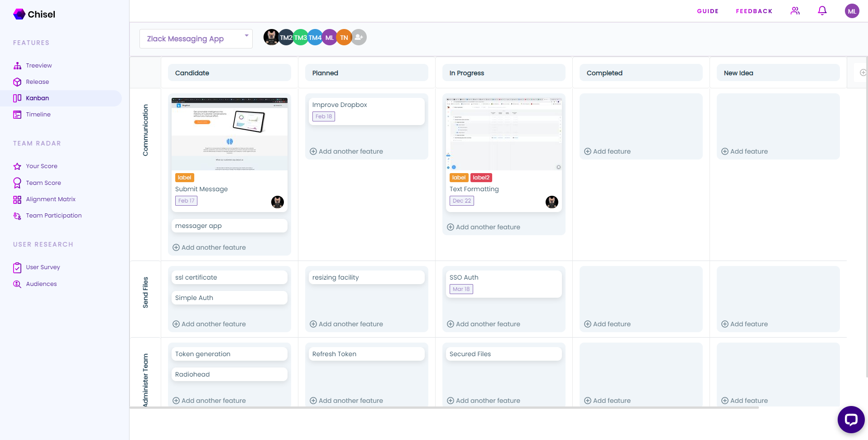The image size is (868, 440).
Task: Open the chat support bubble
Action: [x=851, y=419]
